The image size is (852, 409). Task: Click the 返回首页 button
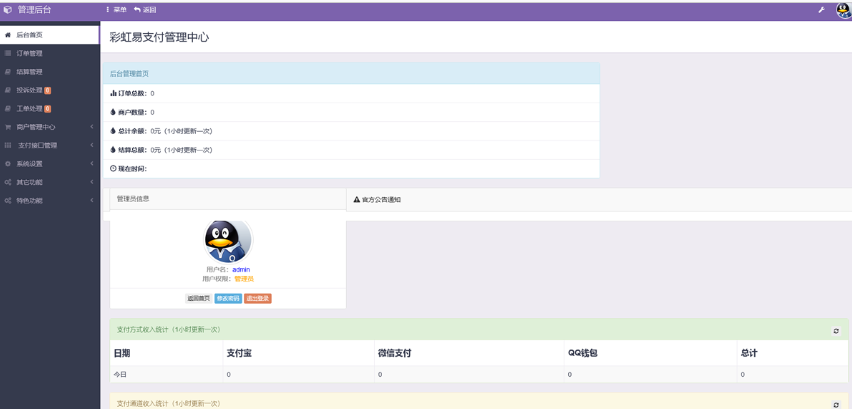click(x=199, y=298)
